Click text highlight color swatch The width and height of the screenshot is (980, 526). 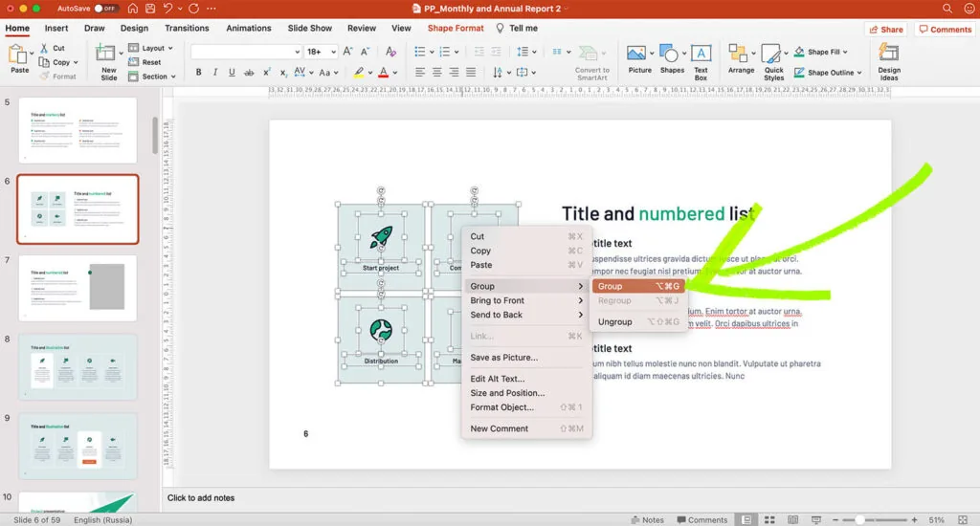point(359,73)
